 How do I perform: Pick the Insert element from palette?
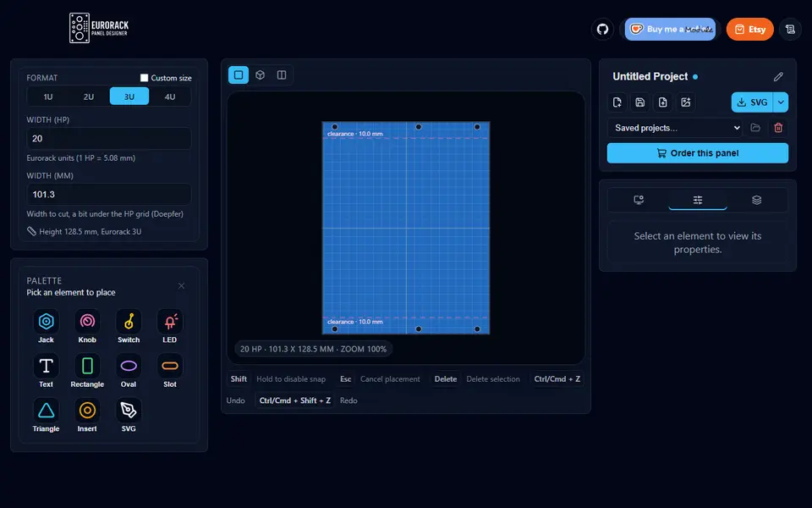click(x=87, y=416)
